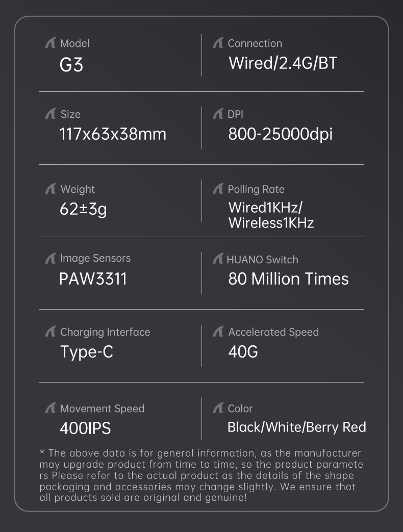Image resolution: width=403 pixels, height=532 pixels.
Task: Click the Wired/2.4G/BT connection value
Action: click(283, 63)
